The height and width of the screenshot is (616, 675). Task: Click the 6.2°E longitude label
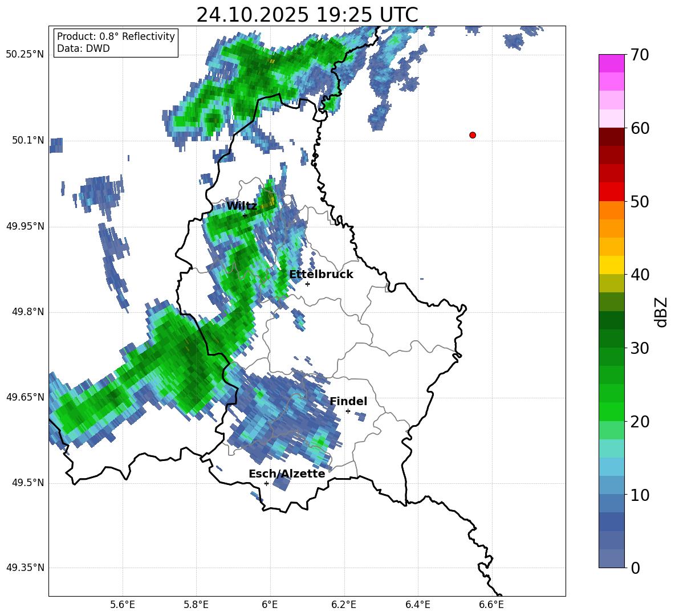pos(344,605)
